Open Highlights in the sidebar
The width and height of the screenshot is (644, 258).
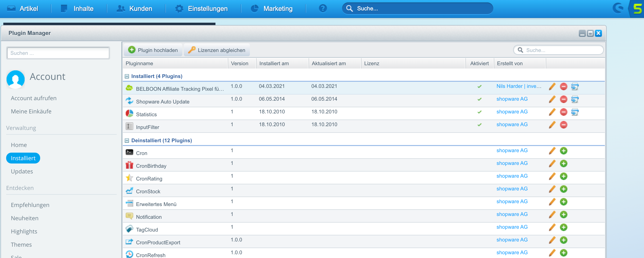pyautogui.click(x=24, y=232)
